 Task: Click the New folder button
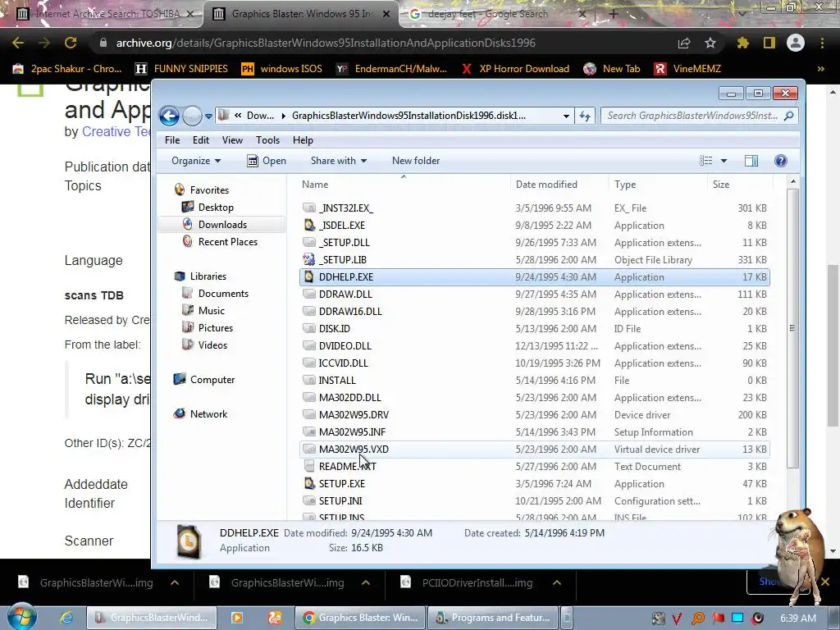[x=416, y=161]
